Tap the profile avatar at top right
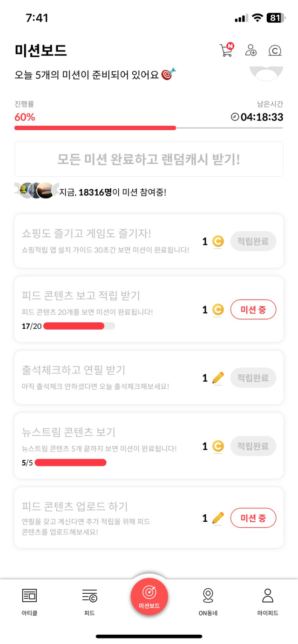This screenshot has width=298, height=644. 266,73
